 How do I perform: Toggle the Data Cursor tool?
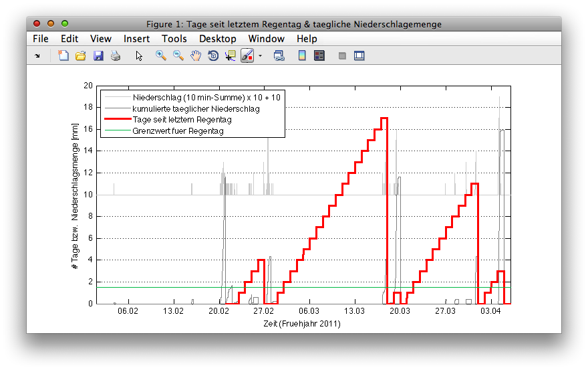pyautogui.click(x=231, y=56)
